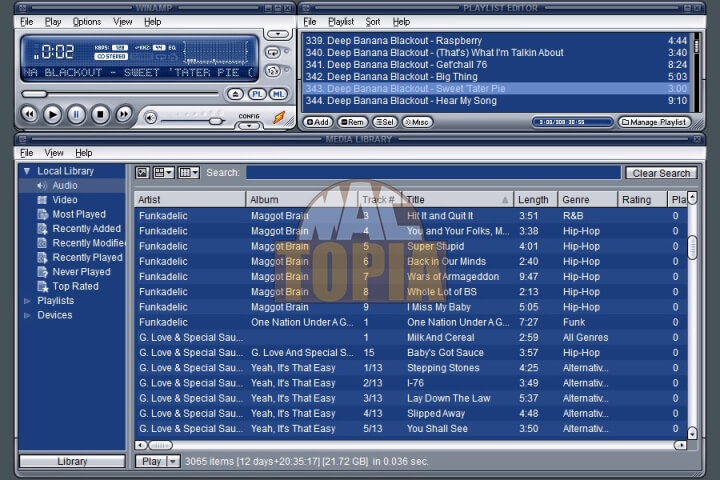Image resolution: width=720 pixels, height=480 pixels.
Task: Click the scroll down arrow in the track list
Action: tap(692, 433)
